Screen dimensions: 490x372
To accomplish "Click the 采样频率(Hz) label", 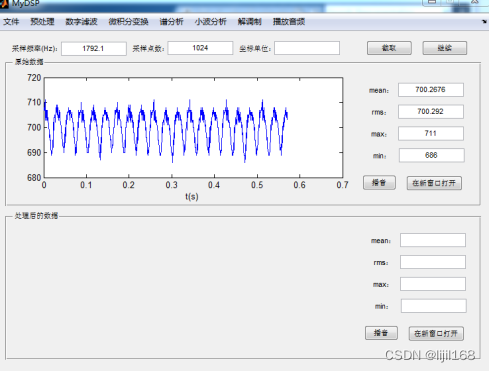I will (x=35, y=49).
